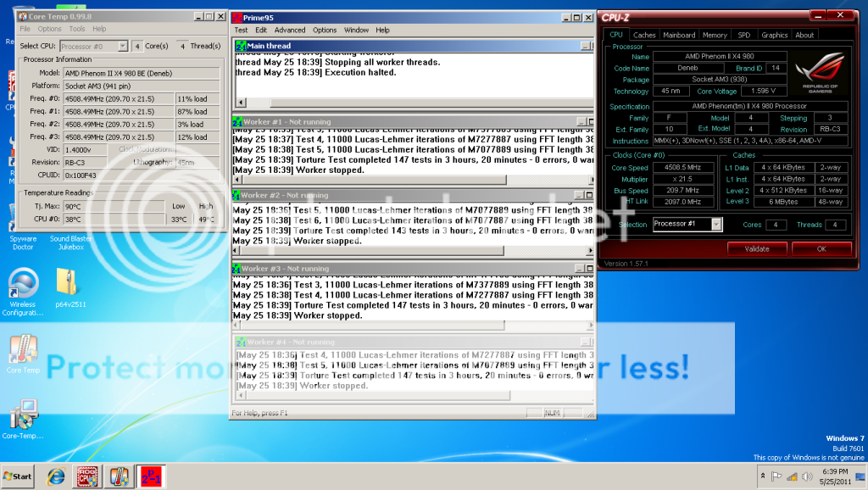Open the Help menu in Prime95
This screenshot has width=868, height=490.
382,30
